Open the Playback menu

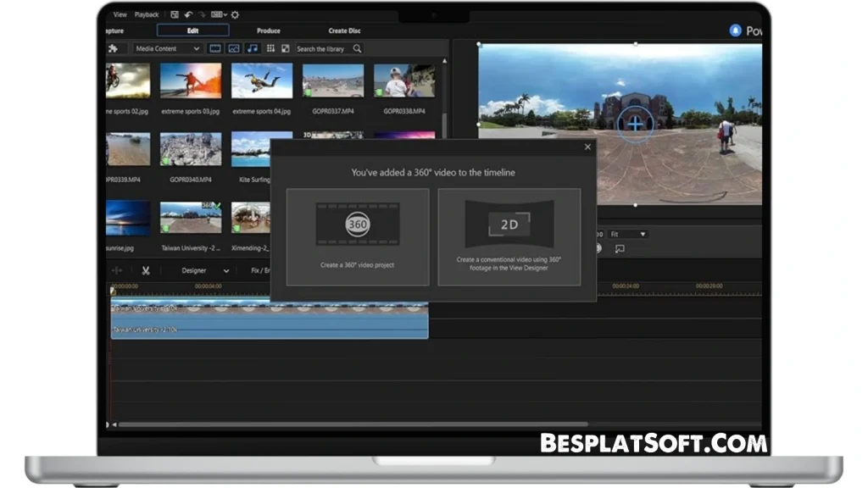point(147,14)
